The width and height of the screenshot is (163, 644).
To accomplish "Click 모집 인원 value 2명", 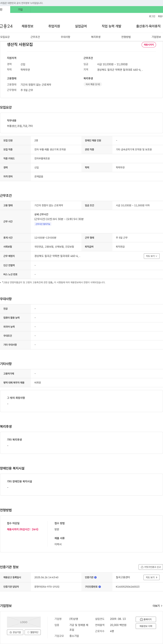I will [36, 141].
